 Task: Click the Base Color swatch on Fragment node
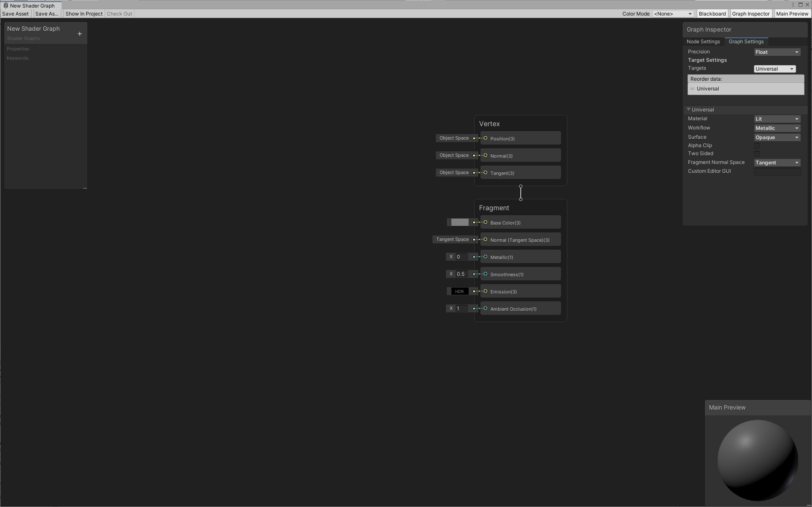459,222
